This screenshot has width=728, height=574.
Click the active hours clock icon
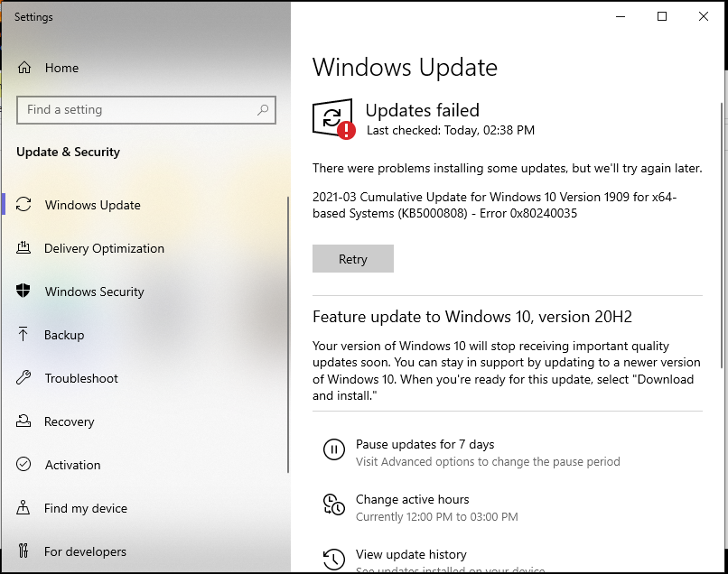[x=334, y=505]
